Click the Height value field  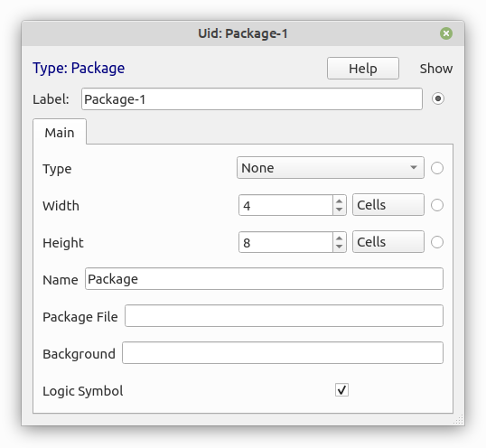(285, 242)
